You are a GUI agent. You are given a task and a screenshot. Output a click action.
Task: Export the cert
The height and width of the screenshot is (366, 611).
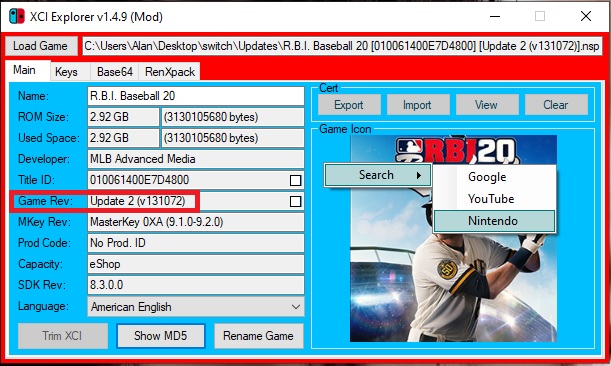pyautogui.click(x=349, y=105)
